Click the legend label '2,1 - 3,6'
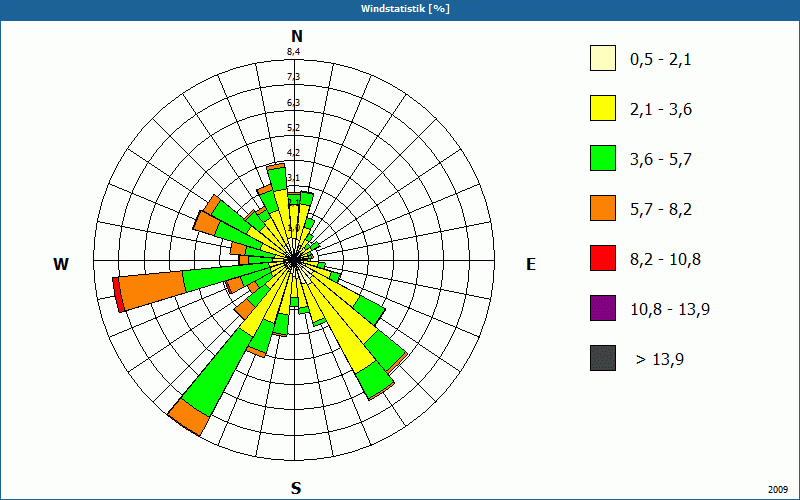The height and width of the screenshot is (500, 800). tap(661, 110)
